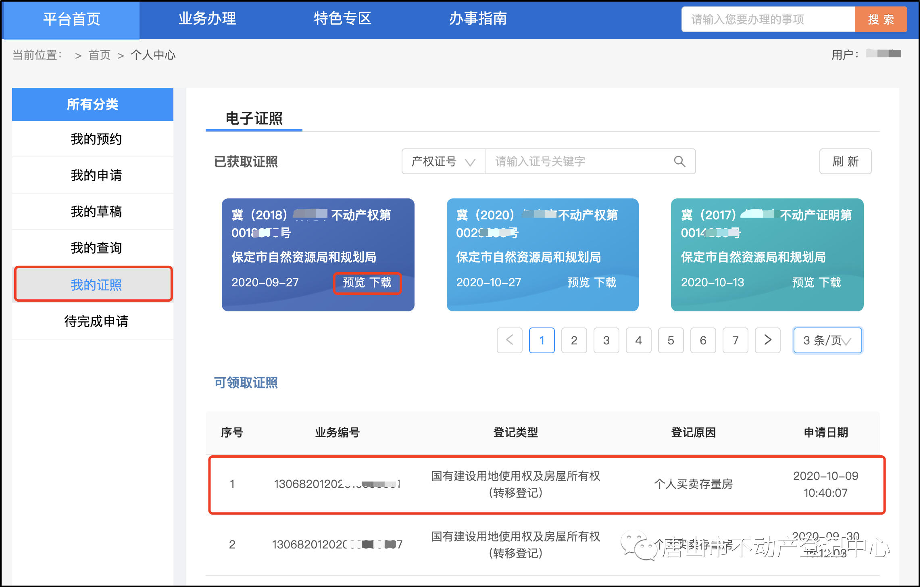Image resolution: width=921 pixels, height=588 pixels.
Task: Click 下载 on the 2020 certificate card
Action: pos(605,283)
